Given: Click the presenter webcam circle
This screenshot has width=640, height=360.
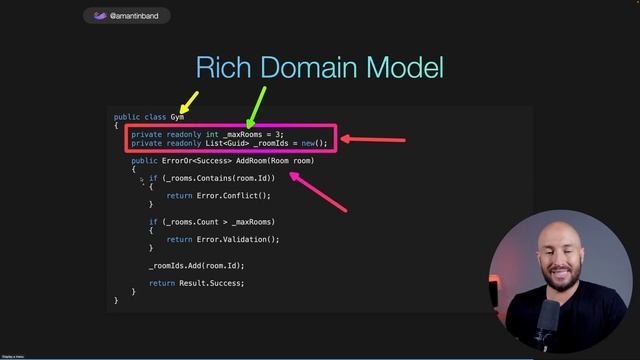Looking at the screenshot, I should [560, 282].
